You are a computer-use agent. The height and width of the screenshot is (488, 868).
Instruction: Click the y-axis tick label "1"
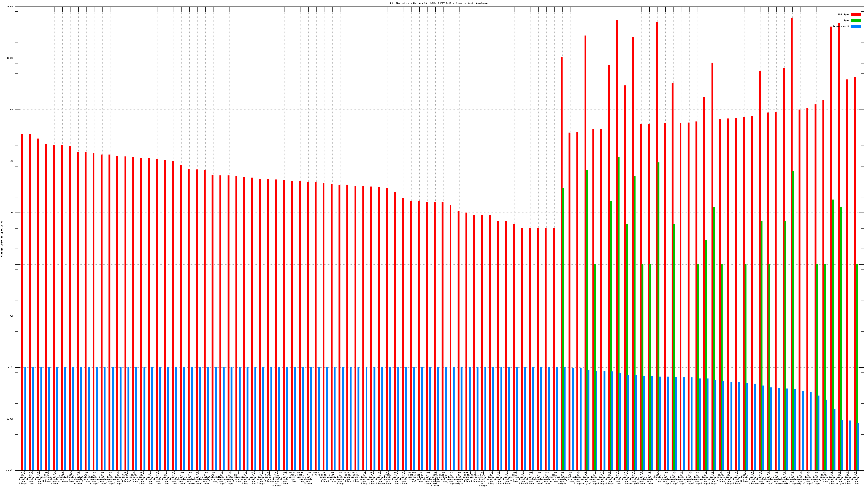coord(13,265)
